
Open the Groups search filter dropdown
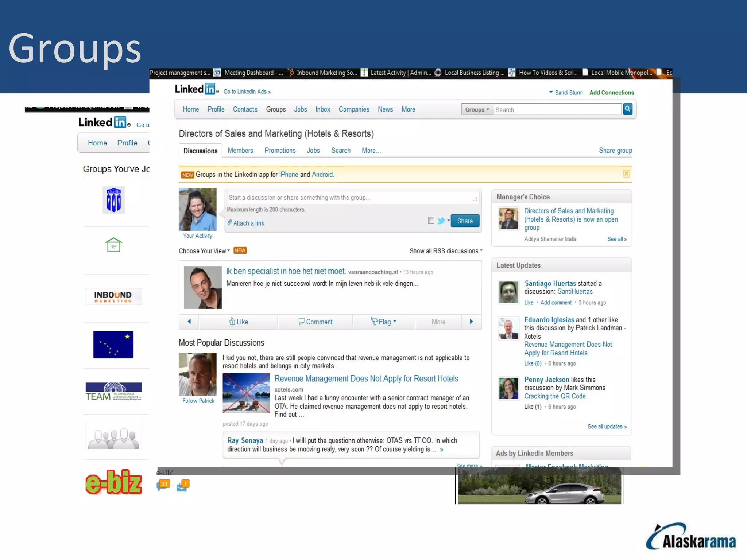click(477, 109)
